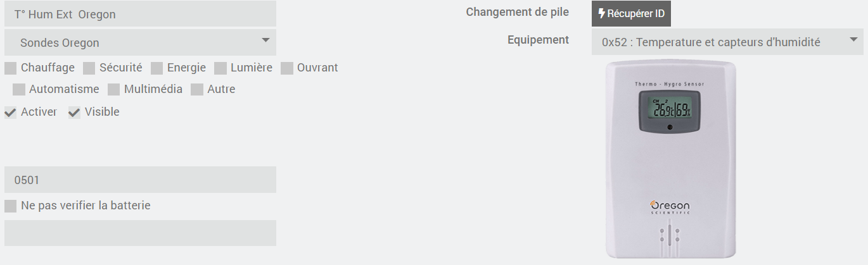Click the ID field containing 0501
The width and height of the screenshot is (868, 265).
click(140, 180)
